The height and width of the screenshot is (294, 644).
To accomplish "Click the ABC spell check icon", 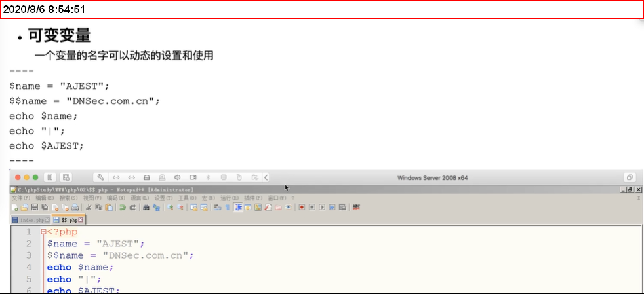I will [x=356, y=208].
